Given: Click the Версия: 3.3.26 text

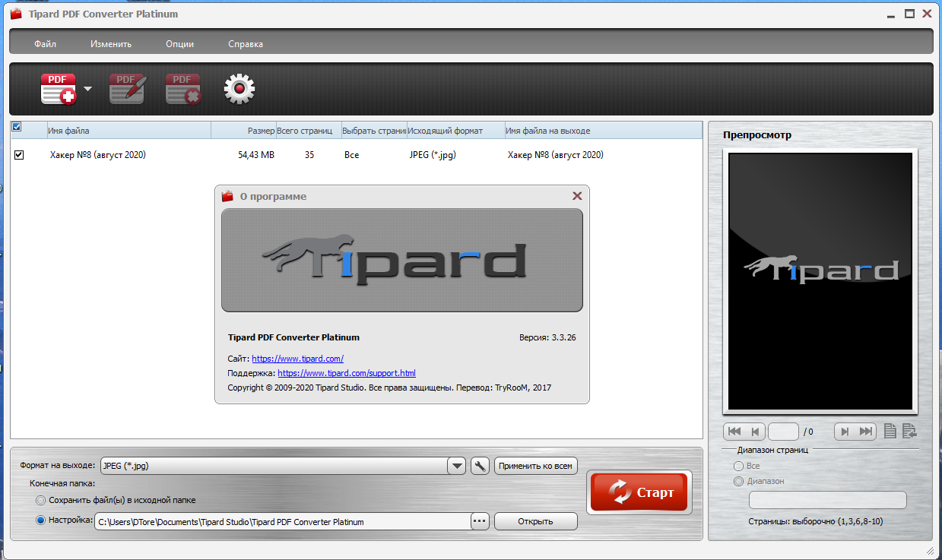Looking at the screenshot, I should (x=547, y=337).
